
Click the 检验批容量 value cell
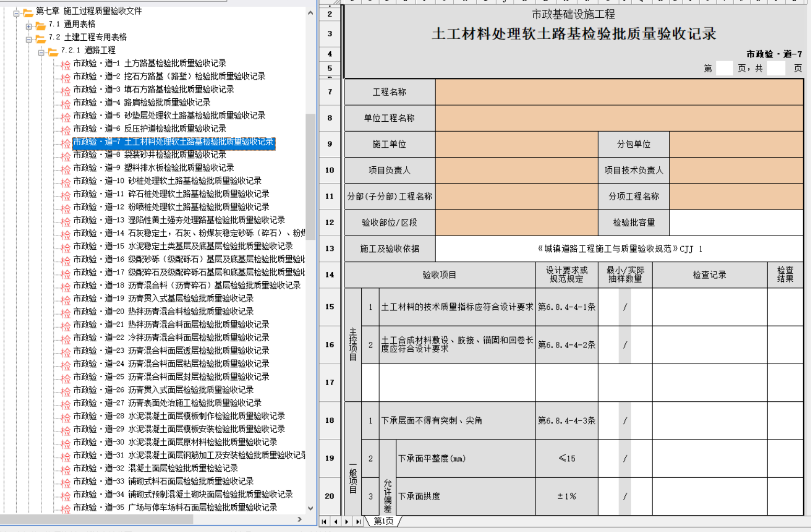736,223
